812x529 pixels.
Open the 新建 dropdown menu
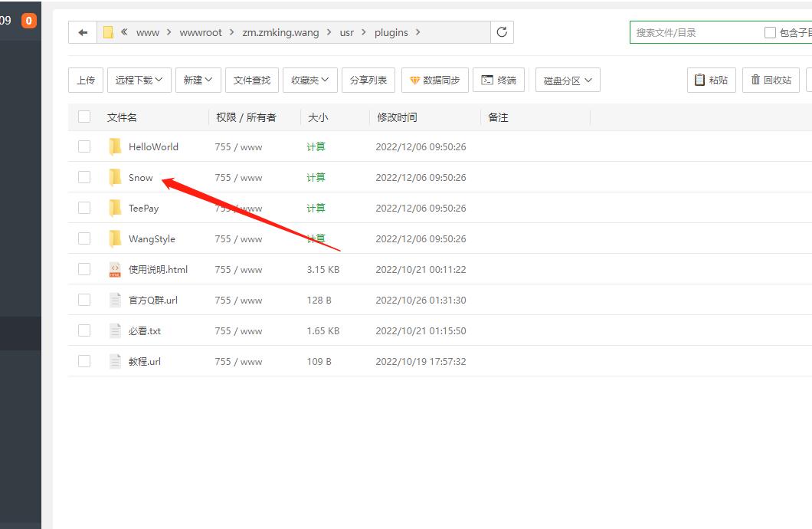point(198,80)
